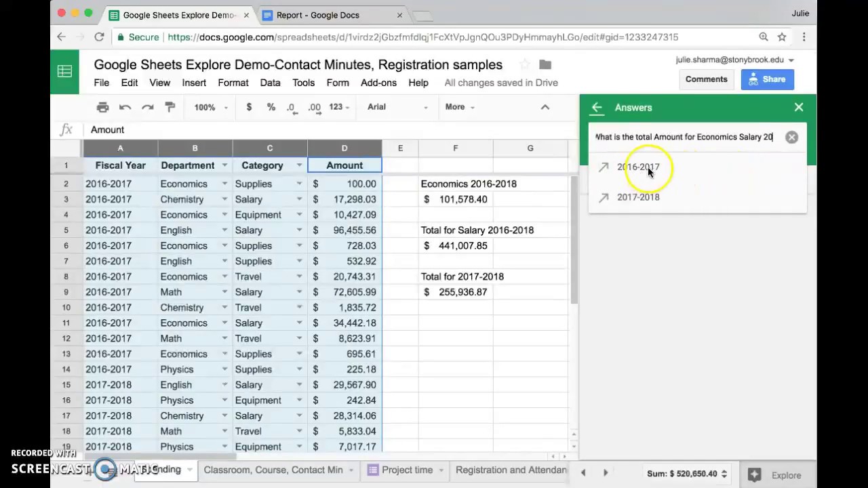Open the Format menu

pyautogui.click(x=233, y=83)
